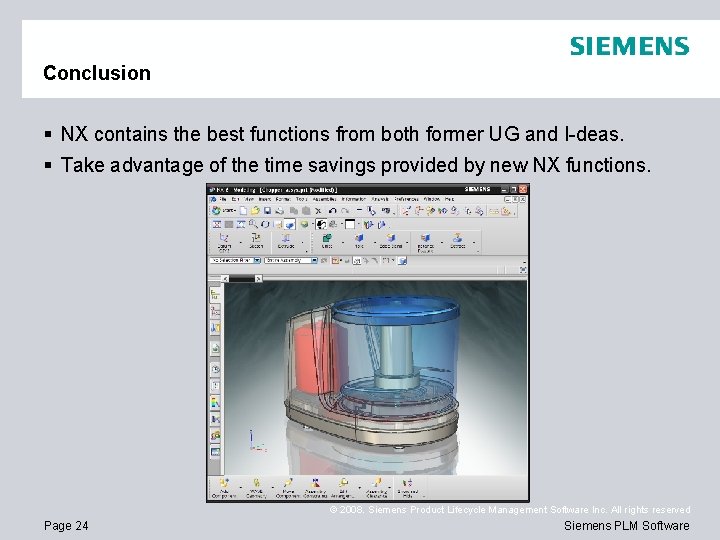720x540 pixels.
Task: Click the Paste icon
Action: 305,211
